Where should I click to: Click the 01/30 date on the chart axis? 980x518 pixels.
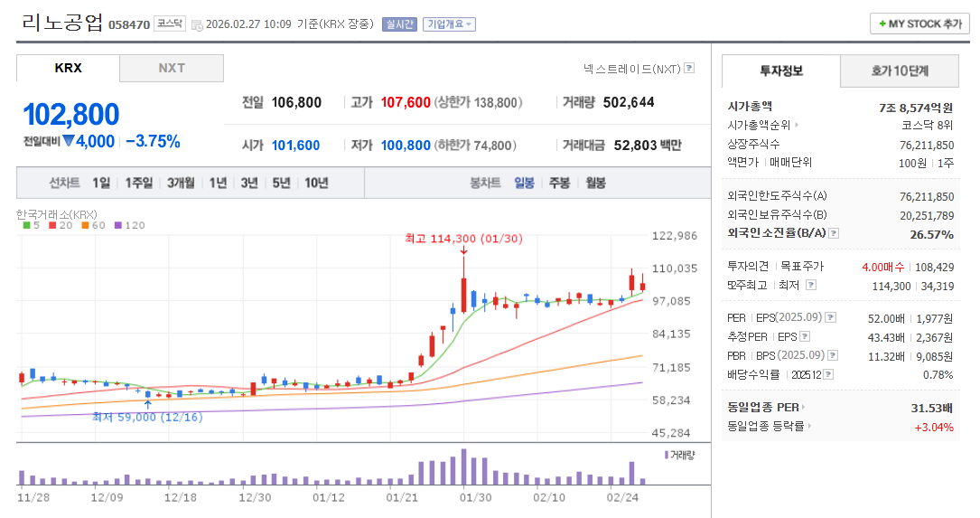[476, 497]
